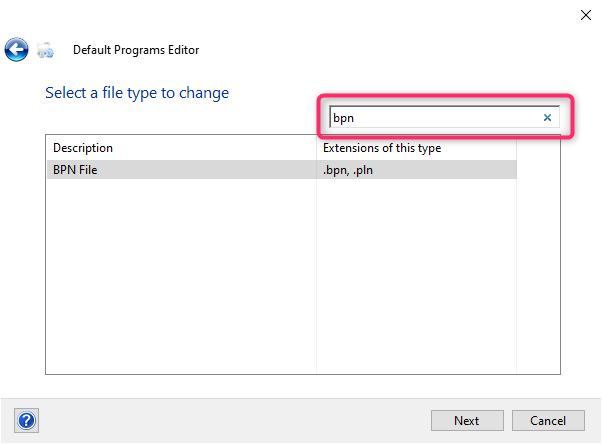Click the Select a file type heading
The image size is (602, 444).
point(137,93)
